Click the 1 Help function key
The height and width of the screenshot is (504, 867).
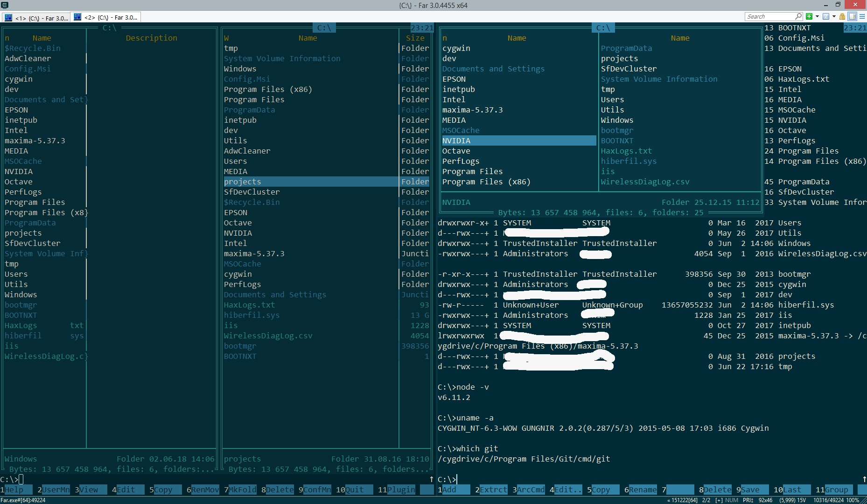(16, 490)
